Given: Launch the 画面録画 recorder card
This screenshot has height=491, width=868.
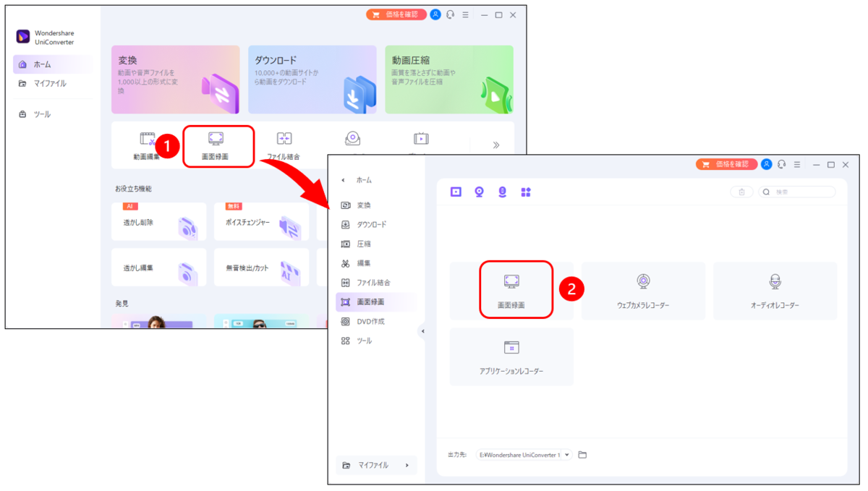Looking at the screenshot, I should [511, 291].
